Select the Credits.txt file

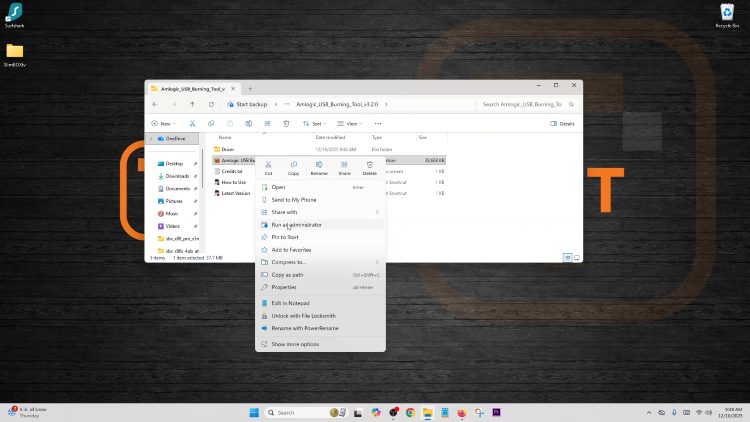click(x=232, y=171)
